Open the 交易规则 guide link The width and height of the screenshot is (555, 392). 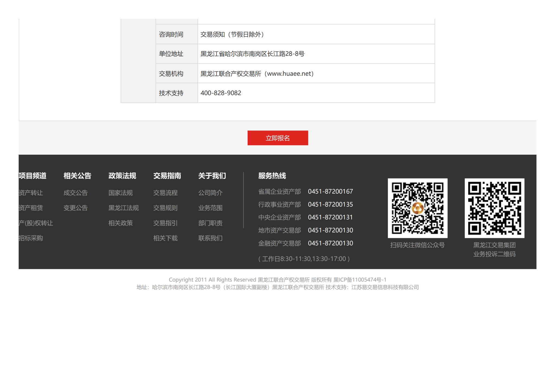click(x=165, y=208)
